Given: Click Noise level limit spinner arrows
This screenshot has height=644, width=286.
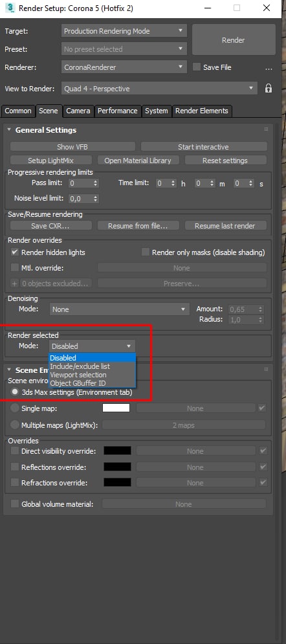Looking at the screenshot, I should tap(96, 198).
